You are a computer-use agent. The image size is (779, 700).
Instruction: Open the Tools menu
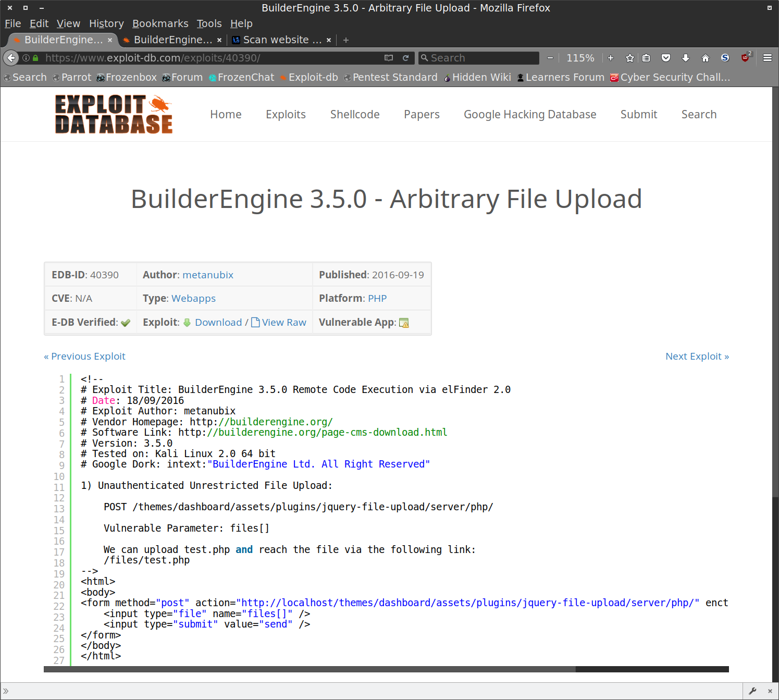pyautogui.click(x=209, y=23)
